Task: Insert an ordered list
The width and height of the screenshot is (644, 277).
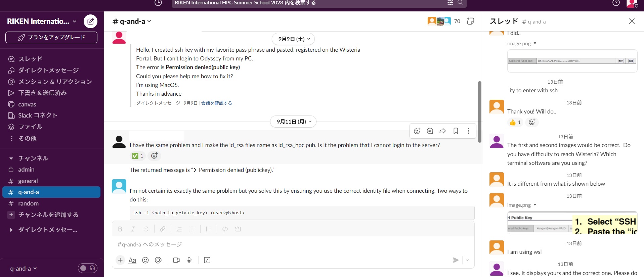Action: (x=179, y=229)
